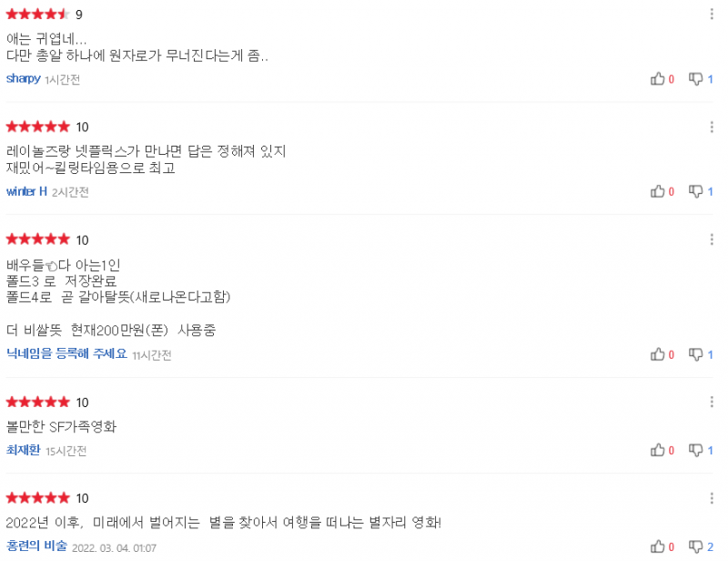Open 최재환's user profile

[x=24, y=450]
